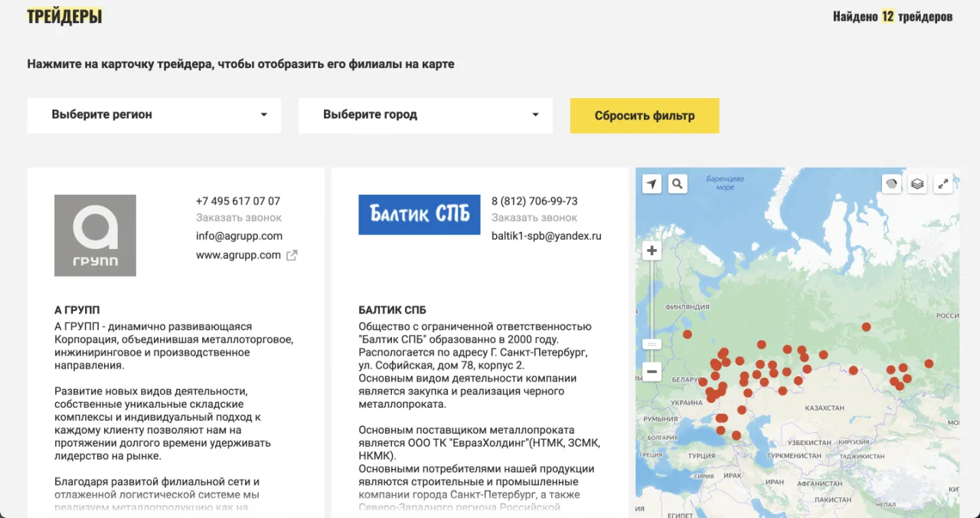Click the Балтик СПБ logo thumbnail

[x=419, y=215]
